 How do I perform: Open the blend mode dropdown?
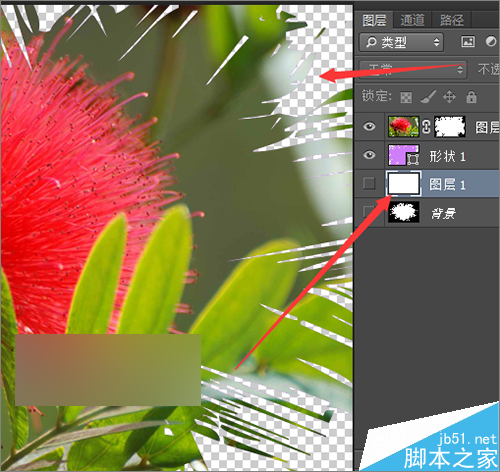[413, 70]
